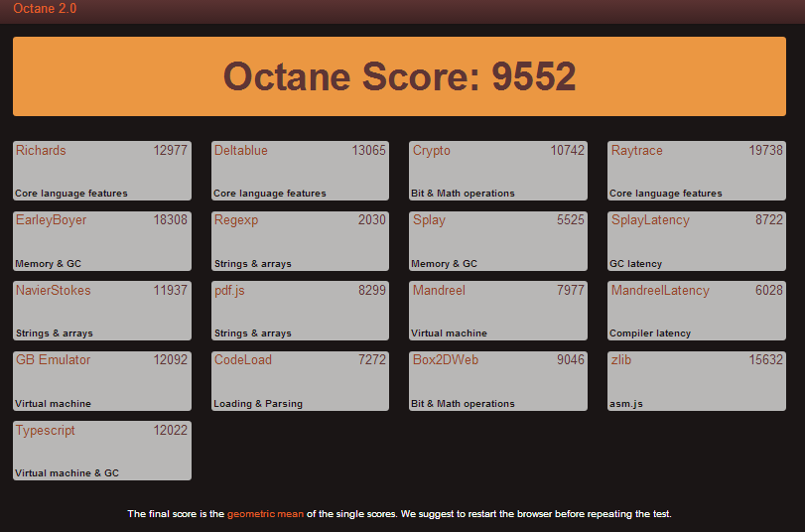Open the SplayLatency benchmark link
Viewport: 805px width, 532px height.
point(650,220)
